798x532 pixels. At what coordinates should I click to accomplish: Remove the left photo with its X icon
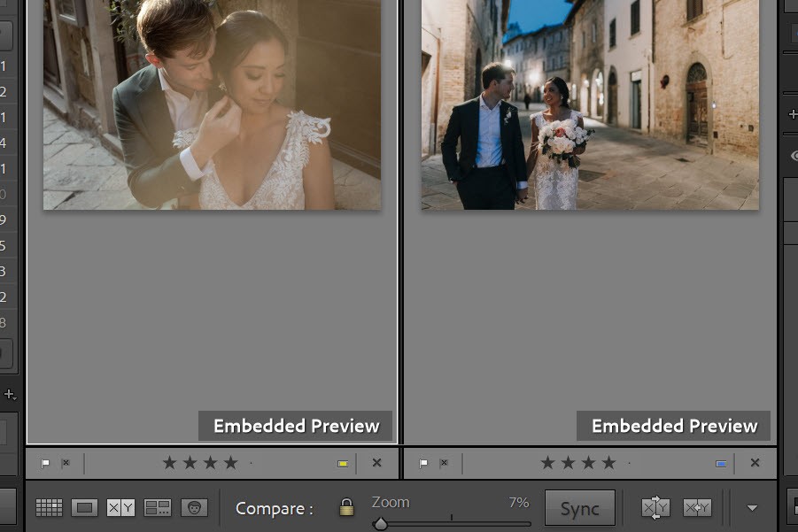click(376, 462)
